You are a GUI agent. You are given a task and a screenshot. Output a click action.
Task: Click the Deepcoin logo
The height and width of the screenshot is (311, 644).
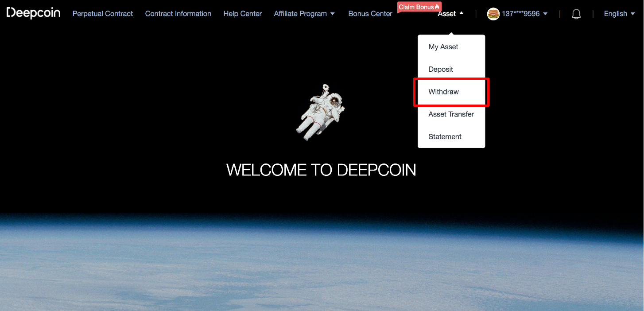click(34, 13)
